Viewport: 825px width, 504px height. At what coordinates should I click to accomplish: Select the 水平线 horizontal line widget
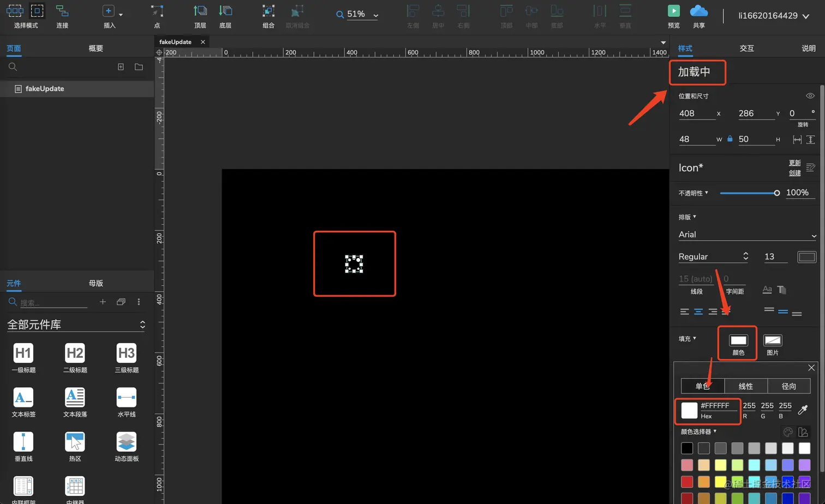pos(127,402)
